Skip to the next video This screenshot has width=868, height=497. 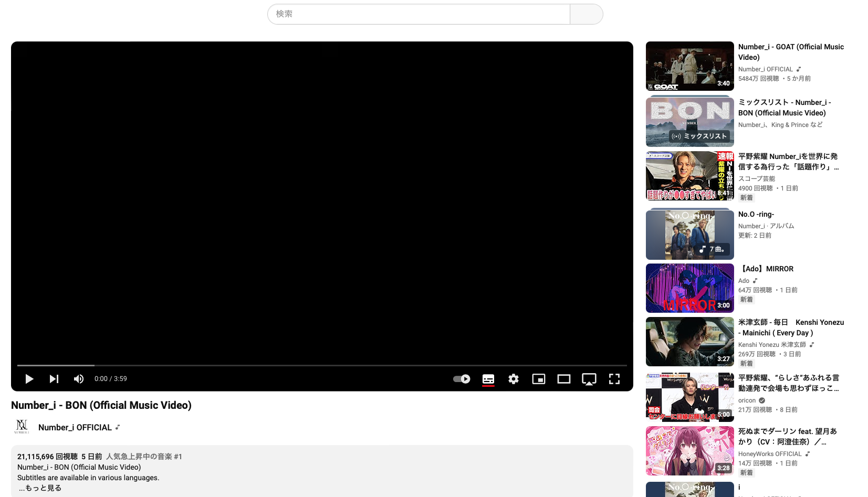54,379
